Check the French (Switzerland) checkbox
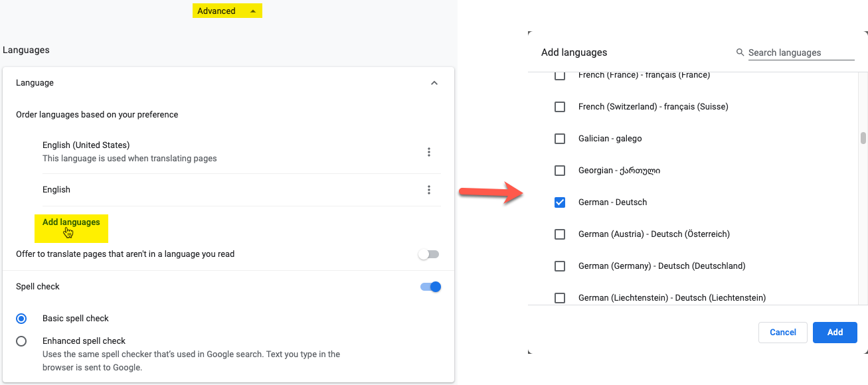 560,107
